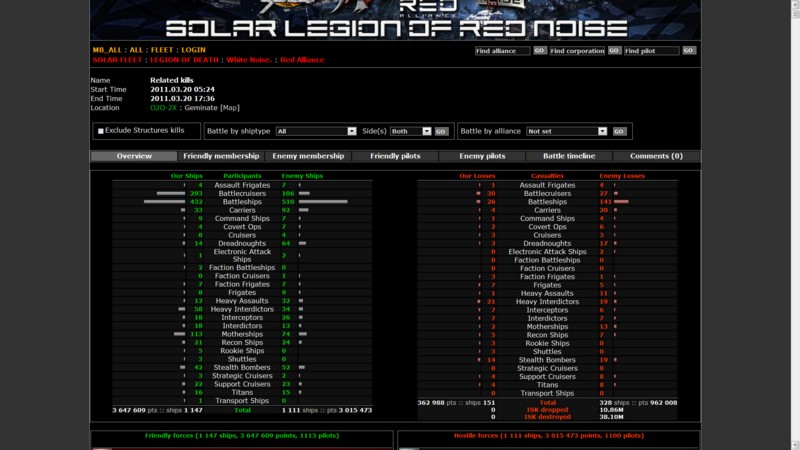
Task: Click Transport Ships in Casualties list
Action: (x=547, y=393)
